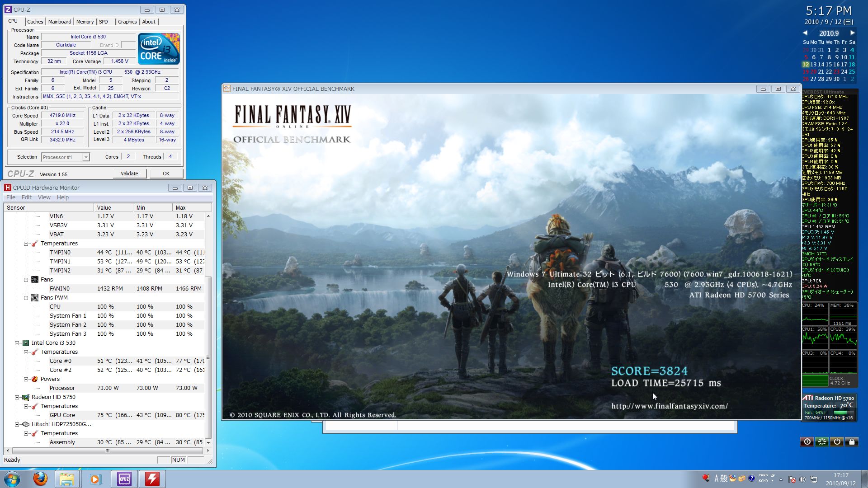Click the Action Center flag icon
This screenshot has width=868, height=488.
792,479
